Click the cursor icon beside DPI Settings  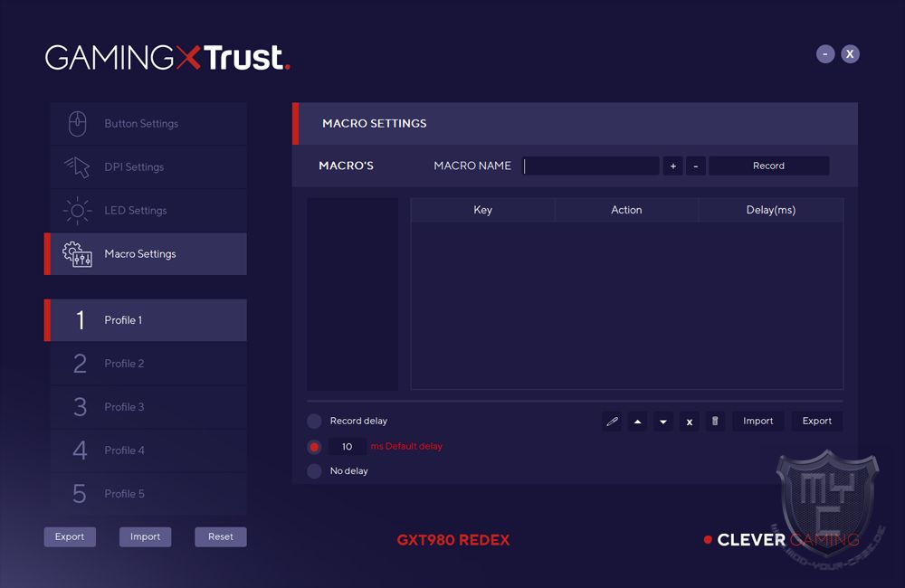(x=77, y=166)
